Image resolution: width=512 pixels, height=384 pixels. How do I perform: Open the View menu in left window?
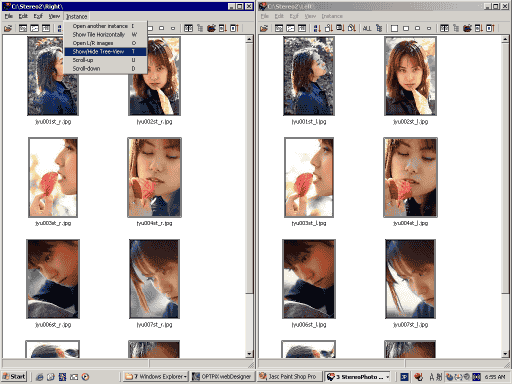click(54, 16)
